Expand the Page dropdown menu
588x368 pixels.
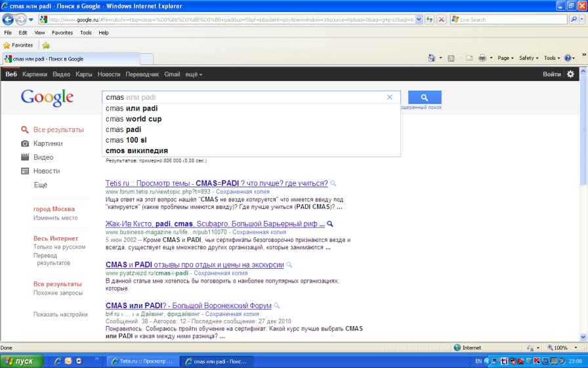click(505, 58)
